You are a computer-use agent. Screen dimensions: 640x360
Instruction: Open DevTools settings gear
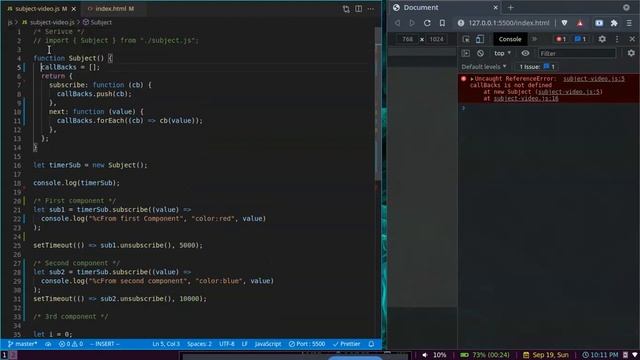point(602,39)
